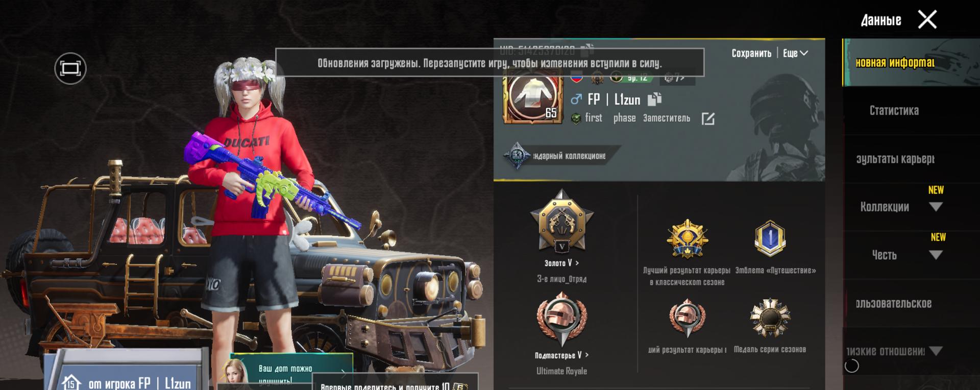The height and width of the screenshot is (390, 980).
Task: View the Медаль серии сезонов medal
Action: (770, 318)
